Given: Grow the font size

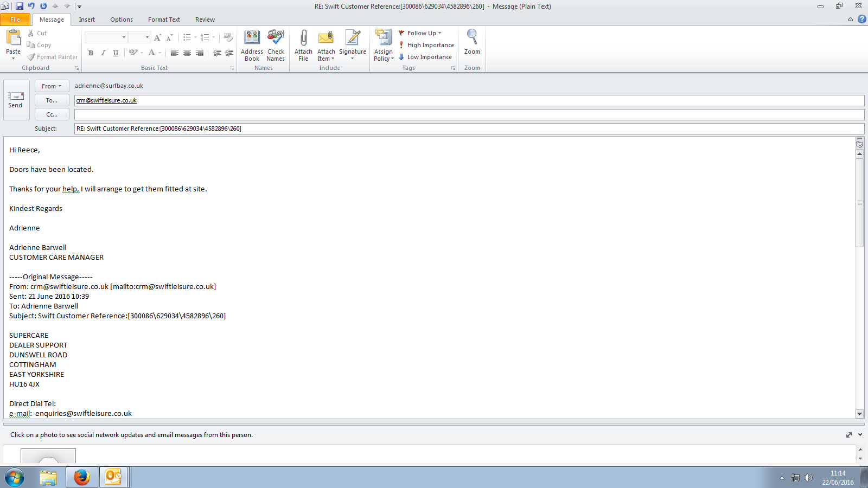Looking at the screenshot, I should coord(157,37).
